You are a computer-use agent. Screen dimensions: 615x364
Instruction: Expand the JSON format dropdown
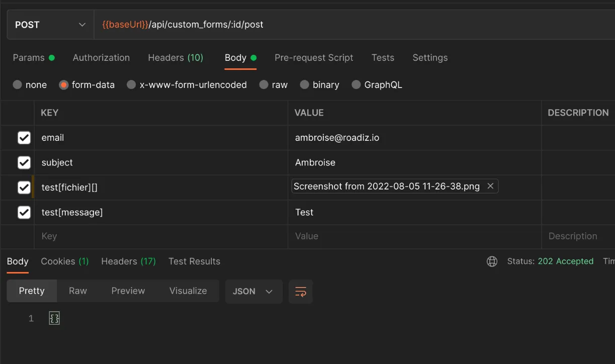[x=252, y=292]
